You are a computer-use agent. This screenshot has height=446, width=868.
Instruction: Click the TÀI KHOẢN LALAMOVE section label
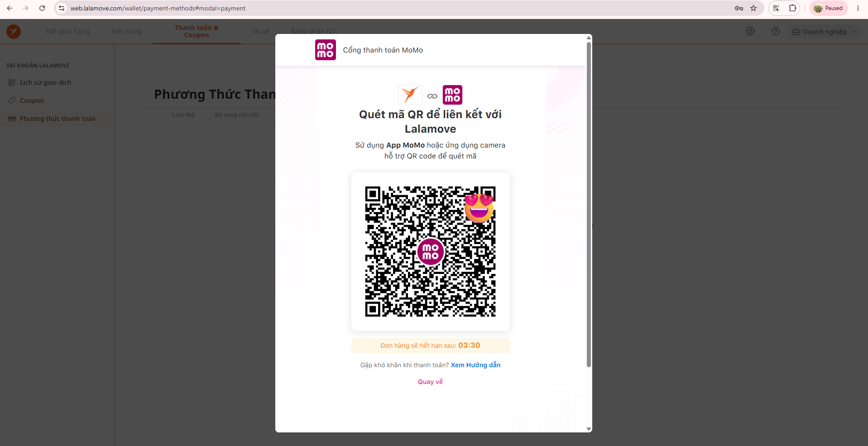tap(38, 66)
